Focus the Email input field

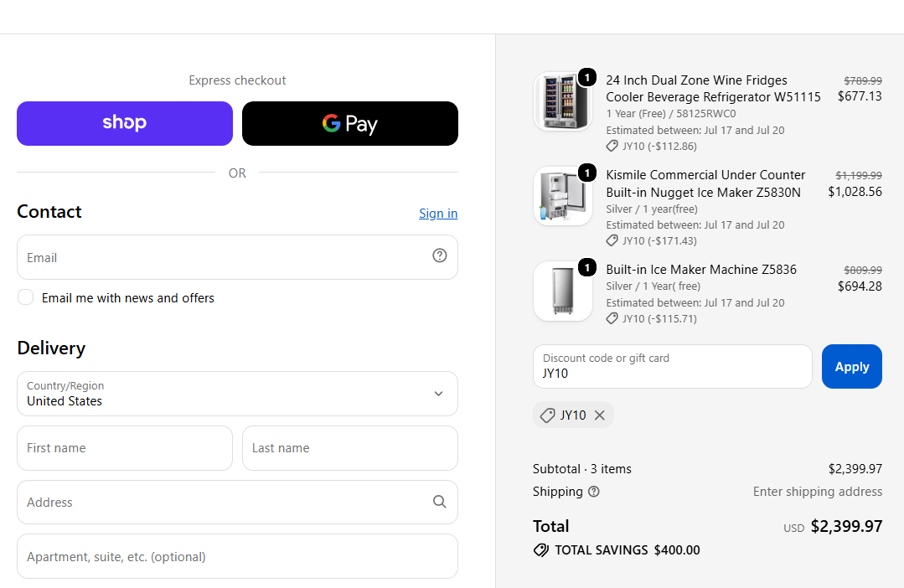tap(238, 257)
